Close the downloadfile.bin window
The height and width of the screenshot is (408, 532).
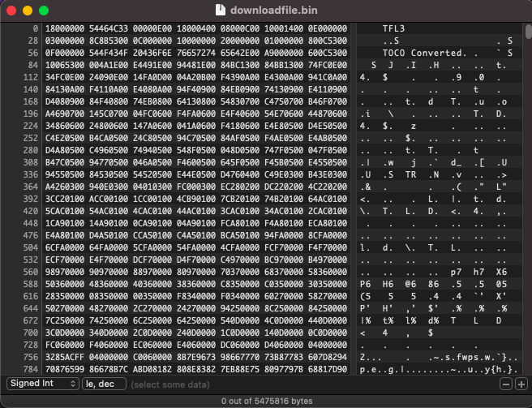click(11, 11)
